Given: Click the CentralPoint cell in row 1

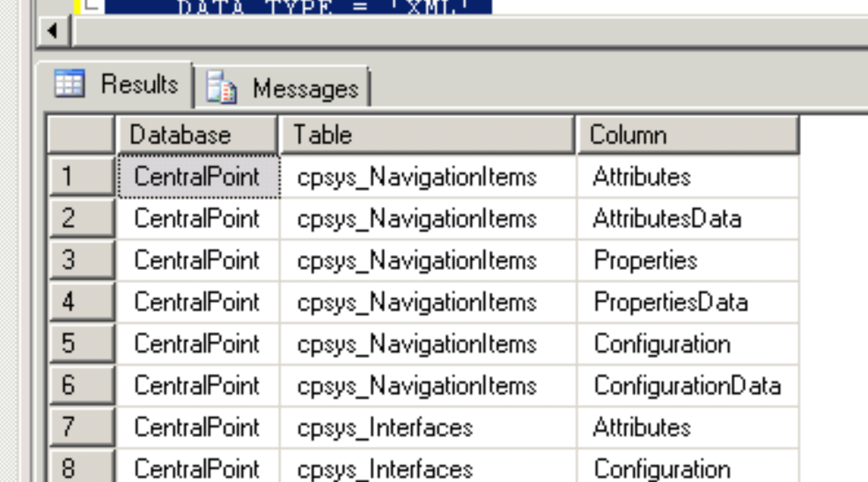Looking at the screenshot, I should click(x=199, y=177).
